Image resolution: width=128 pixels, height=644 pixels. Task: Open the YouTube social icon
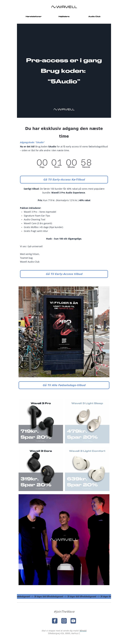[73, 621]
